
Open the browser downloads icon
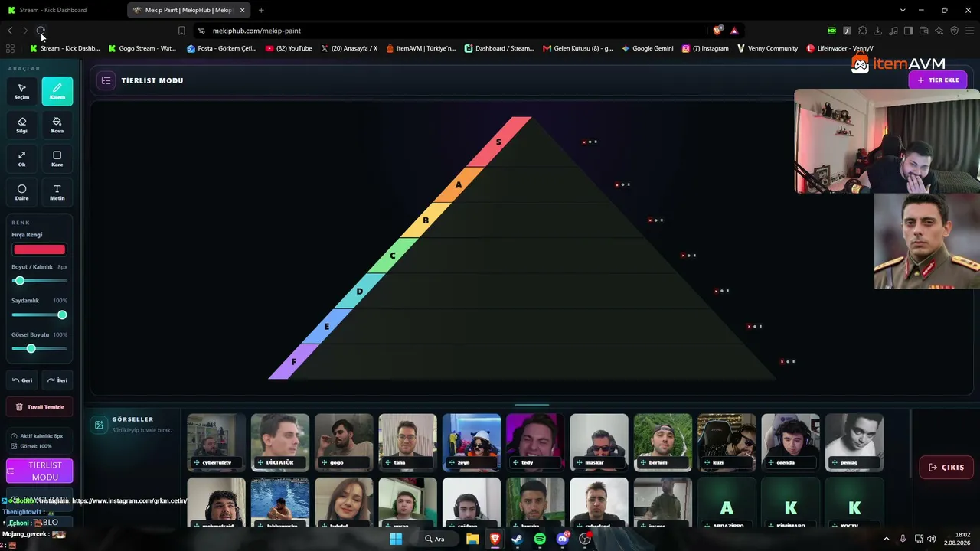[877, 31]
